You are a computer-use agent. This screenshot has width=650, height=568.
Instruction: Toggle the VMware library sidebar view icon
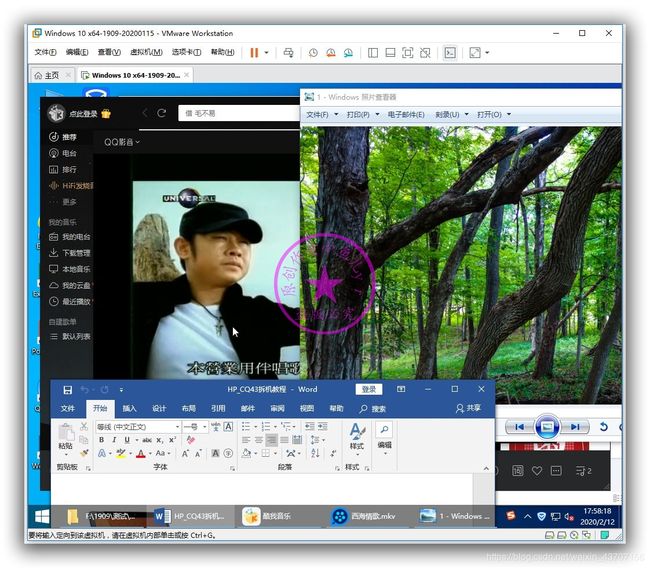tap(373, 53)
